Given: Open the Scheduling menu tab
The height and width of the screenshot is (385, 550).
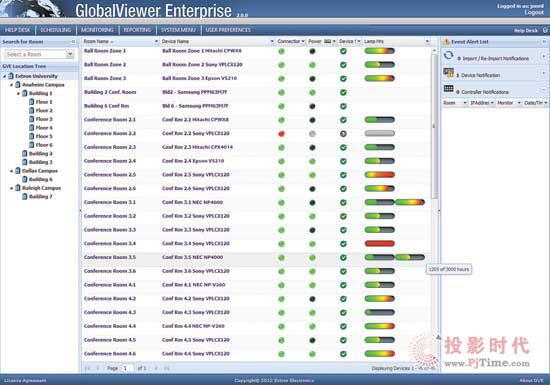Looking at the screenshot, I should (x=56, y=30).
